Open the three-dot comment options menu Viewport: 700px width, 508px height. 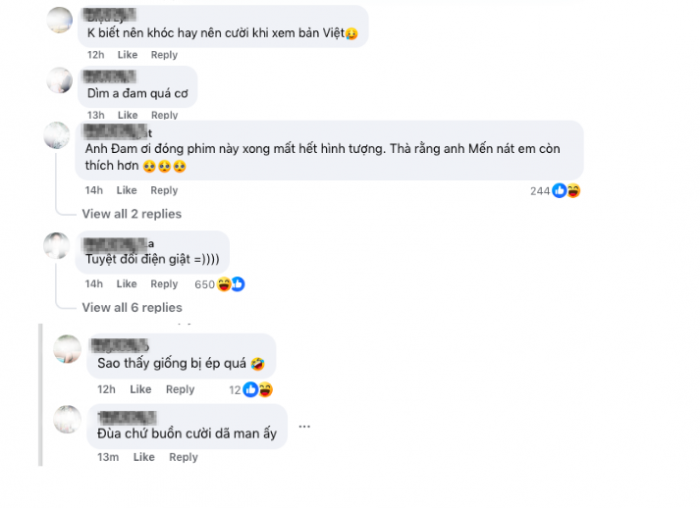point(304,426)
